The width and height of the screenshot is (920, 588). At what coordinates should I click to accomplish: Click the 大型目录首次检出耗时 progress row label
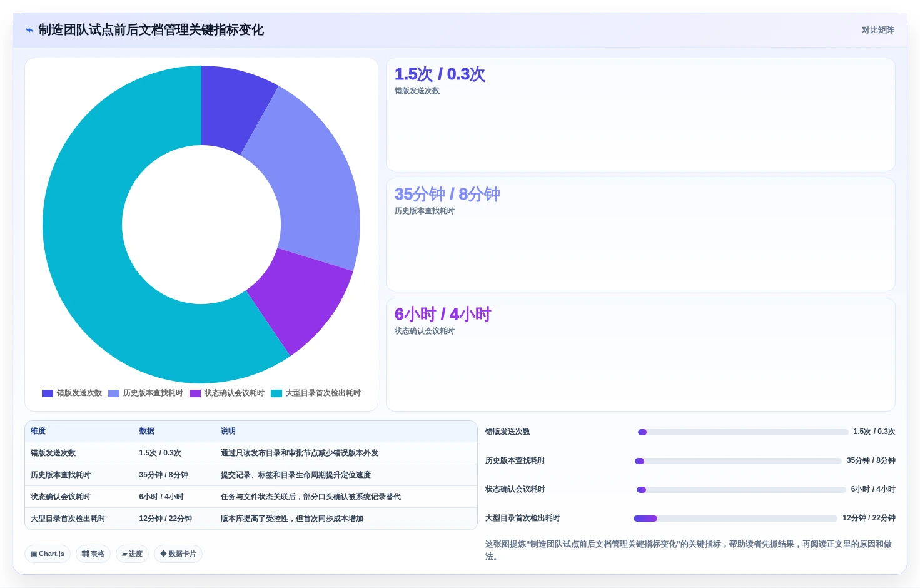coord(523,518)
